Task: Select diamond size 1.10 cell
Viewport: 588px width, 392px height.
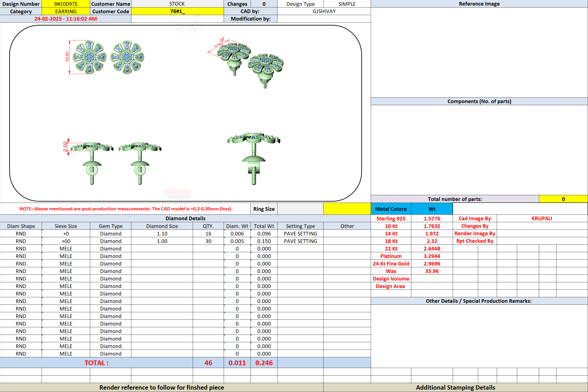Action: pyautogui.click(x=162, y=234)
